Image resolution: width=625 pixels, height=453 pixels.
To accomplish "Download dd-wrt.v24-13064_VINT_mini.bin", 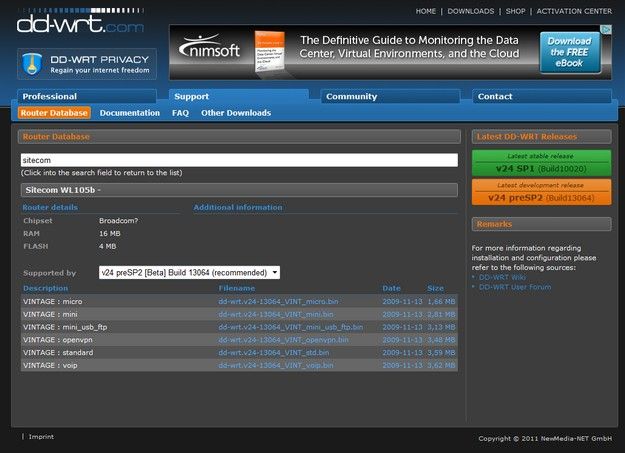I will (276, 314).
